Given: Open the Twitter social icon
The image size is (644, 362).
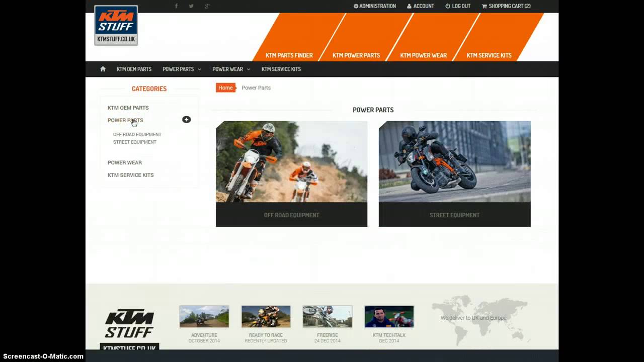Looking at the screenshot, I should click(x=191, y=6).
